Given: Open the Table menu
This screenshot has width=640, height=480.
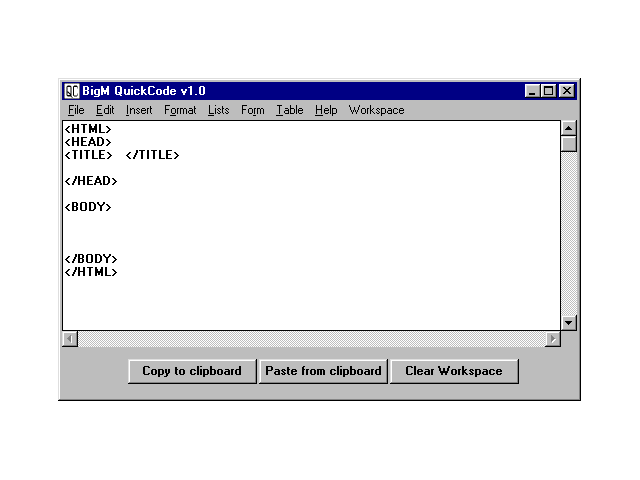Looking at the screenshot, I should click(x=289, y=110).
